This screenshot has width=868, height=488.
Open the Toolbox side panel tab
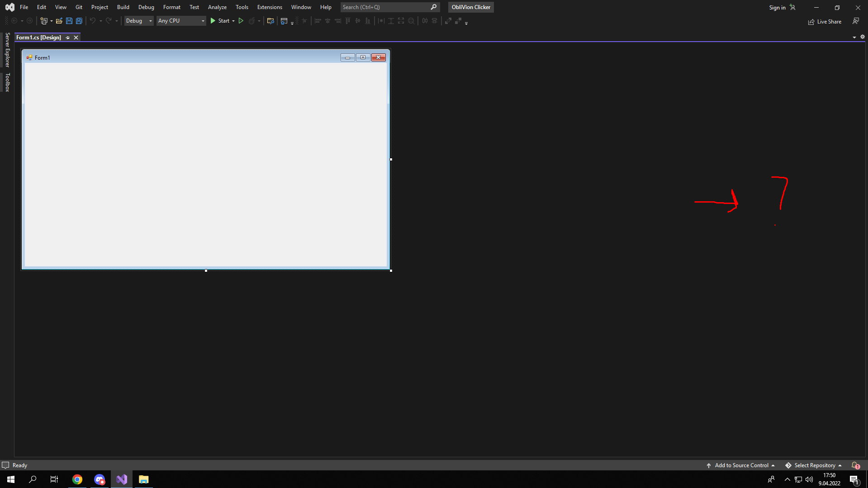click(7, 83)
